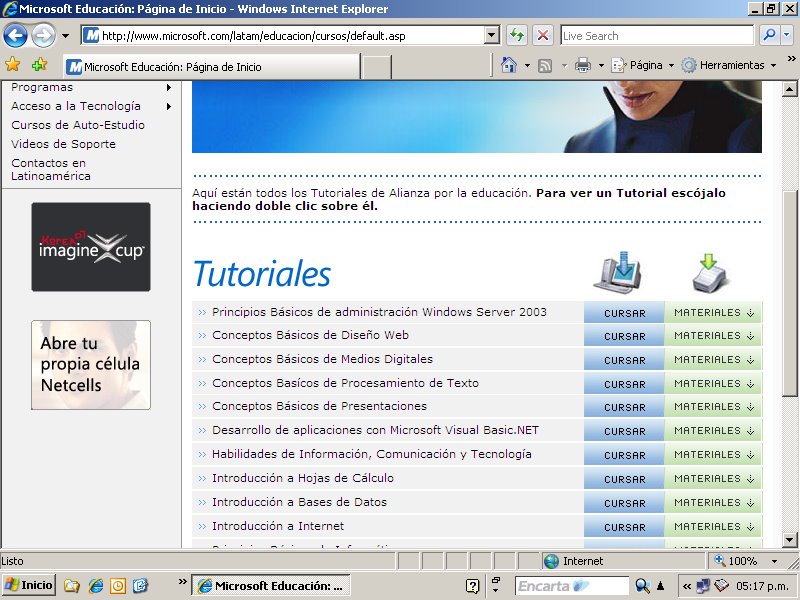This screenshot has height=600, width=800.
Task: Click CURSAR for Introducción a Internet
Action: tap(624, 527)
